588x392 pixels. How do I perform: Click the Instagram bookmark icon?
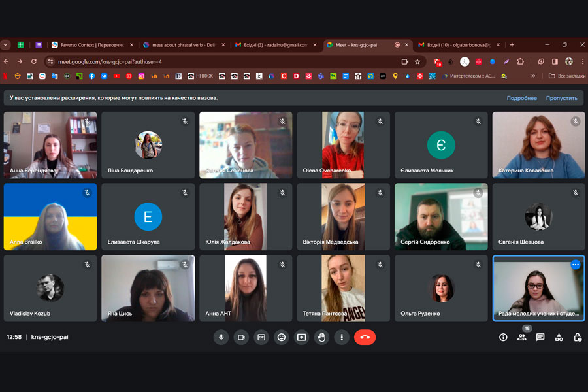tap(141, 76)
